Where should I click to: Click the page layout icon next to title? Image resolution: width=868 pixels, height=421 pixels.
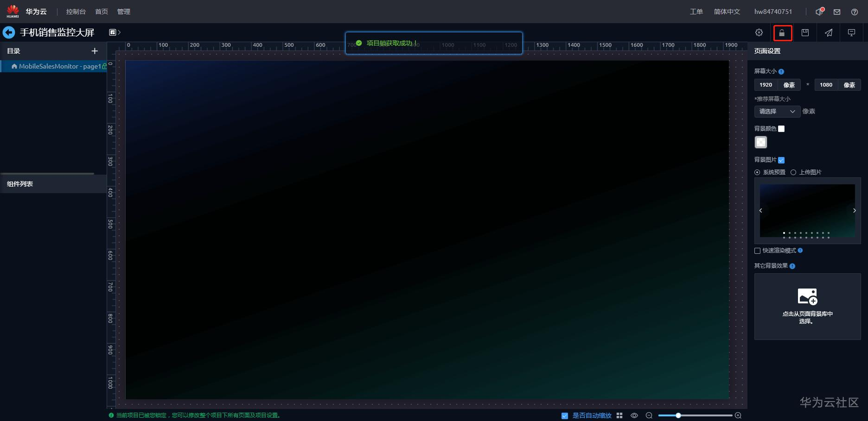point(112,32)
